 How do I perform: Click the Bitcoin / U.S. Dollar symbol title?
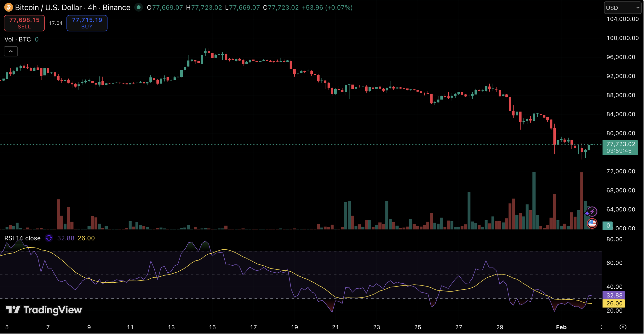coord(48,8)
